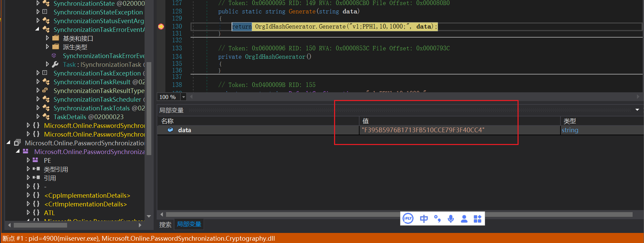Switch to the 局部变量 tab

189,224
